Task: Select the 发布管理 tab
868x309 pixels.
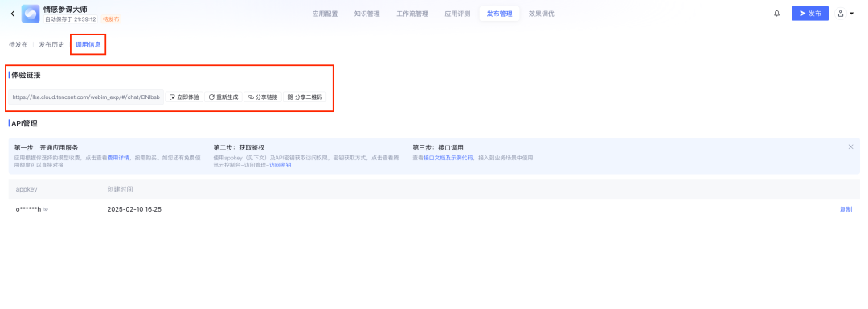Action: (x=499, y=14)
